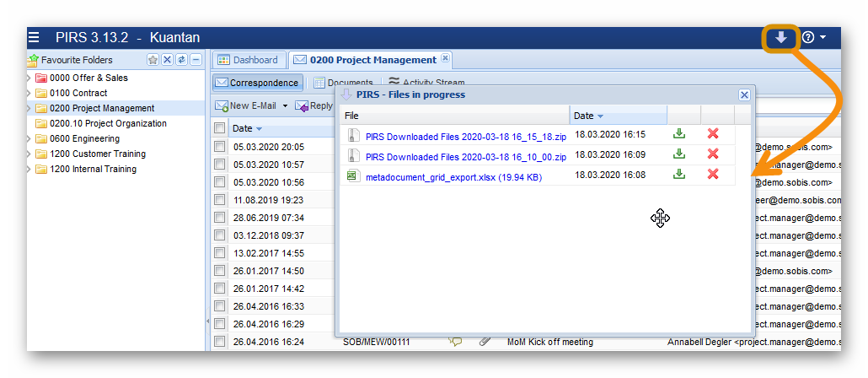868x378 pixels.
Task: Check the row dated 05.03.2020 10:57
Action: [220, 165]
